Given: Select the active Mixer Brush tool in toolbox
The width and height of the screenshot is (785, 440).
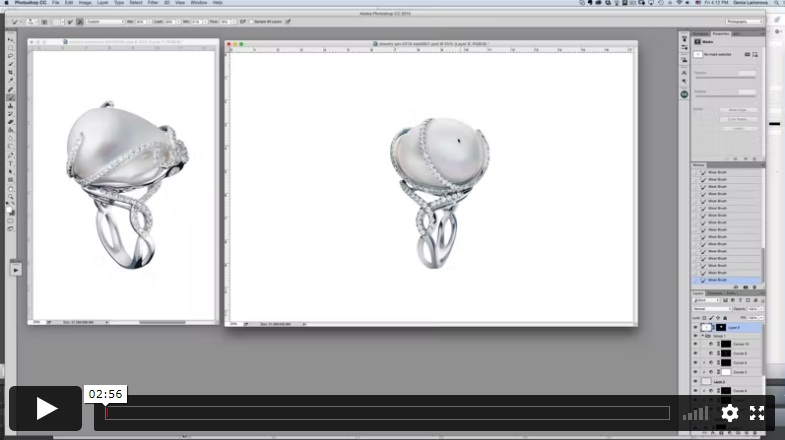Looking at the screenshot, I should [11, 98].
